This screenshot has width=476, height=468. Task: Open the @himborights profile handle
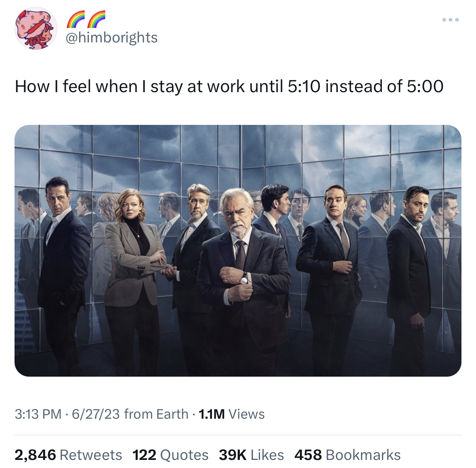pos(111,38)
